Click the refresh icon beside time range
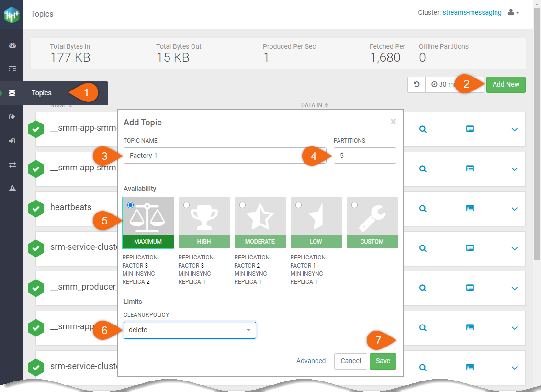541x392 pixels. click(417, 85)
